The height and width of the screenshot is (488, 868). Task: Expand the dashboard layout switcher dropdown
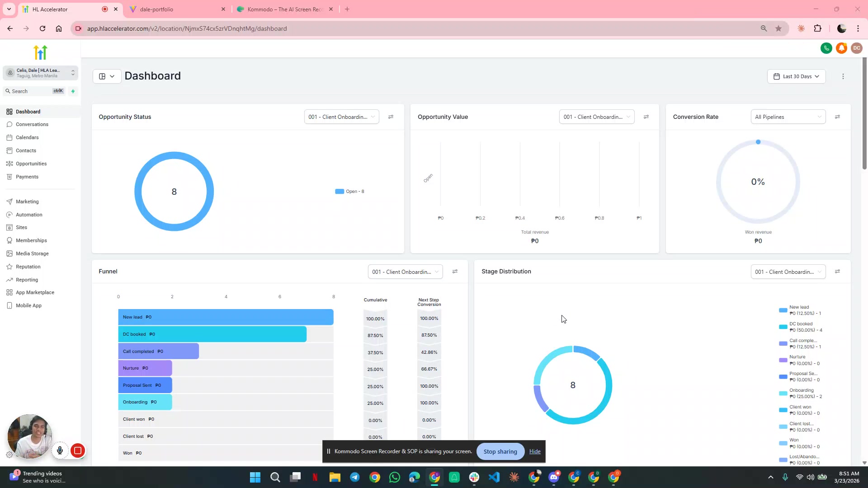[x=107, y=76]
